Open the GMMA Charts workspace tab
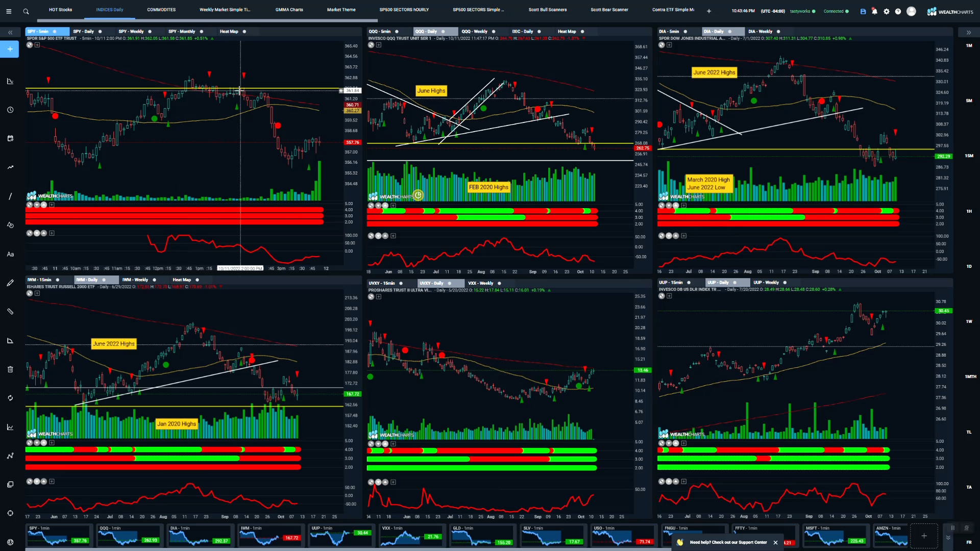This screenshot has height=551, width=980. (289, 10)
